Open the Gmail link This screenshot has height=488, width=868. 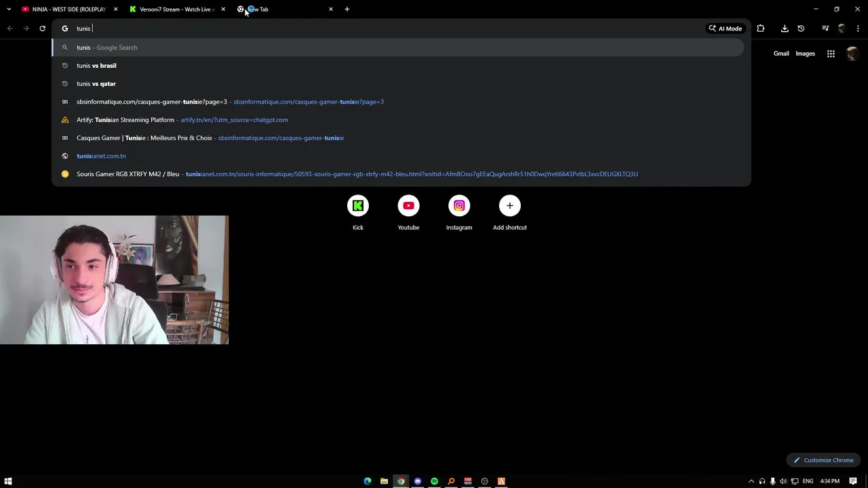pos(781,54)
